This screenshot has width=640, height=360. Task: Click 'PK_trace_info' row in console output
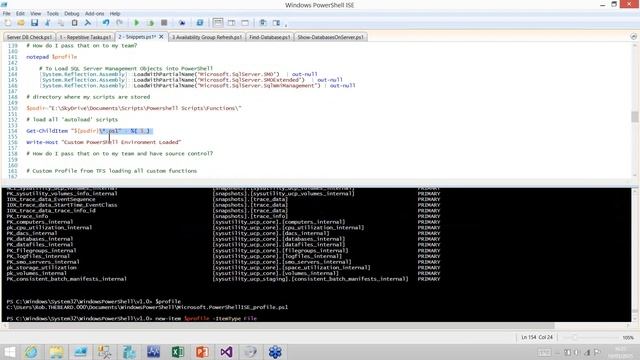pyautogui.click(x=27, y=216)
